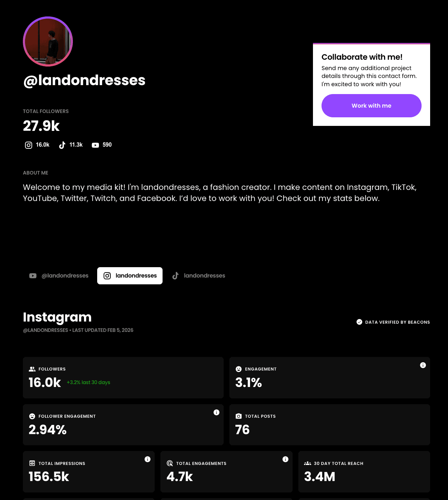This screenshot has width=448, height=500.
Task: Open info icon on Engagement card
Action: point(423,365)
